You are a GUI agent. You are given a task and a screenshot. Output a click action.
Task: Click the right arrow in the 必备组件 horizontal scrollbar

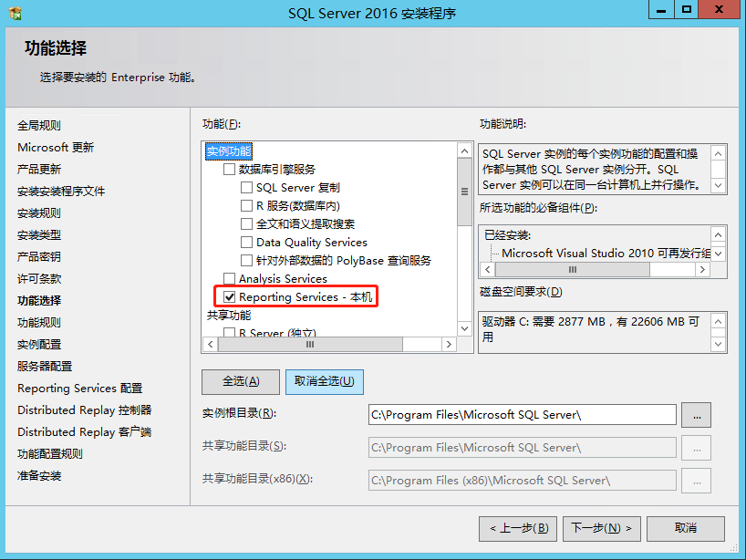click(702, 269)
